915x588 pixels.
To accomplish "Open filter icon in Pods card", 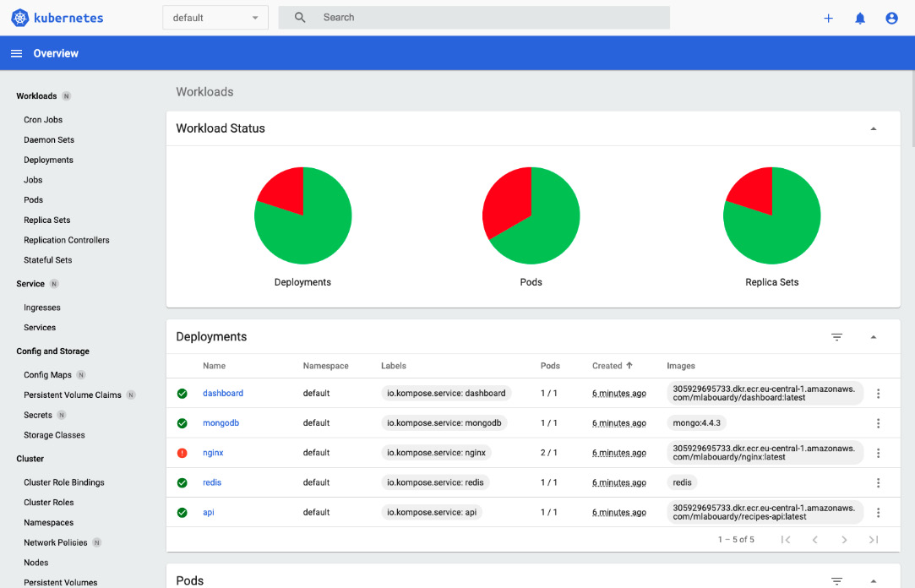I will point(836,580).
